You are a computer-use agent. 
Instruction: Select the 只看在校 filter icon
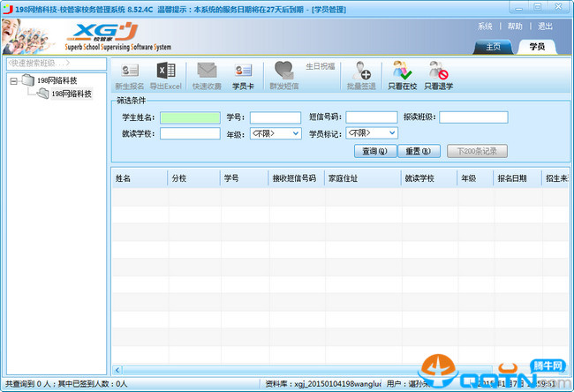(x=402, y=76)
